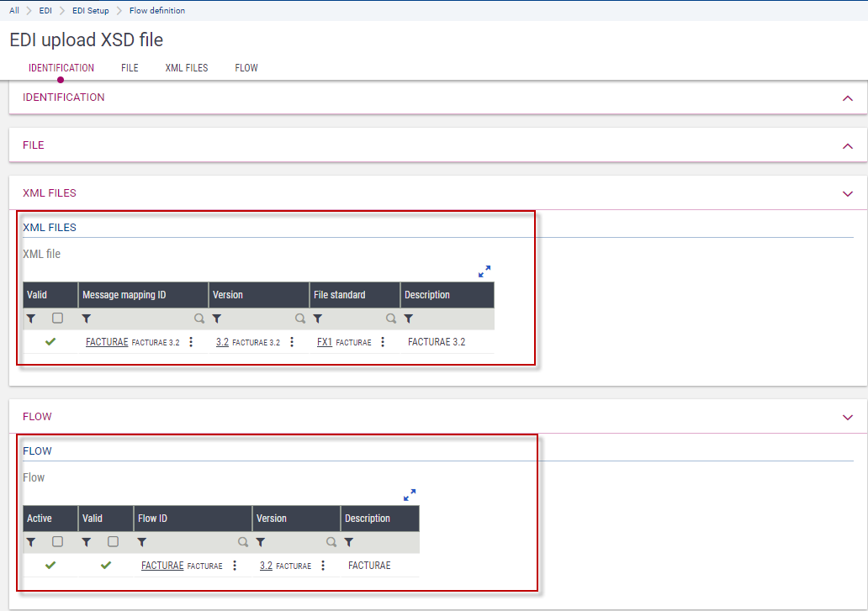Viewport: 868px width, 611px height.
Task: Toggle the Valid filter checkbox in Flow grid
Action: click(113, 542)
